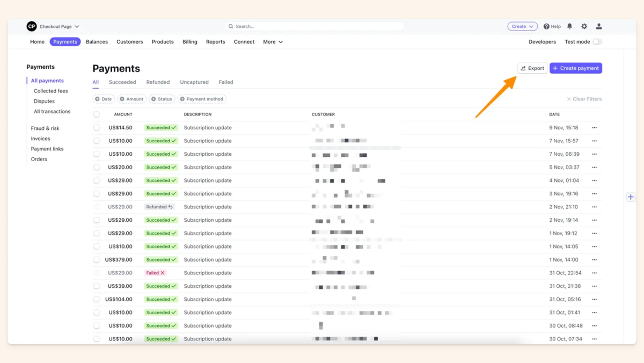Add a Status filter
Image resolution: width=644 pixels, height=363 pixels.
click(162, 99)
